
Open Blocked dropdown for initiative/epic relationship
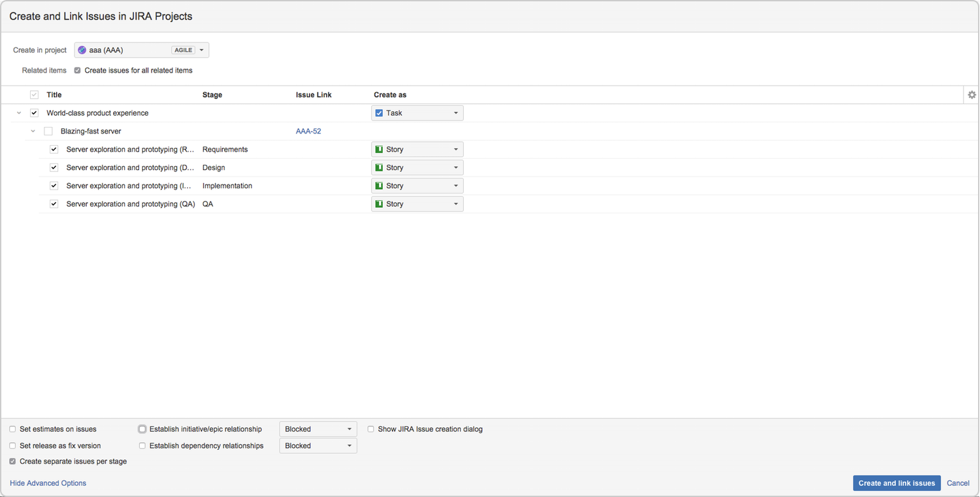318,430
